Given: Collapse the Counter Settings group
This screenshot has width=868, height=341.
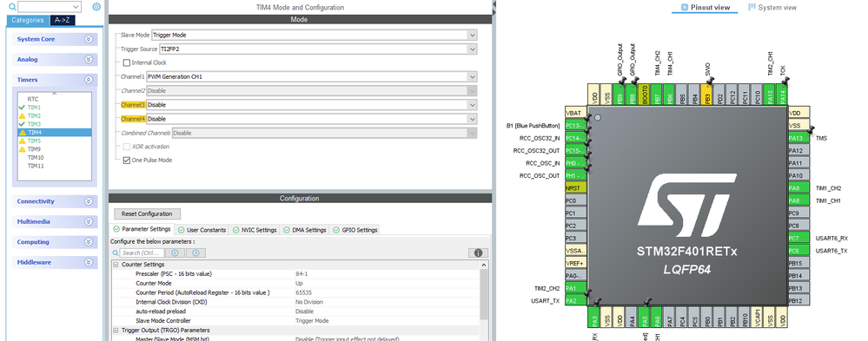Looking at the screenshot, I should click(x=116, y=265).
